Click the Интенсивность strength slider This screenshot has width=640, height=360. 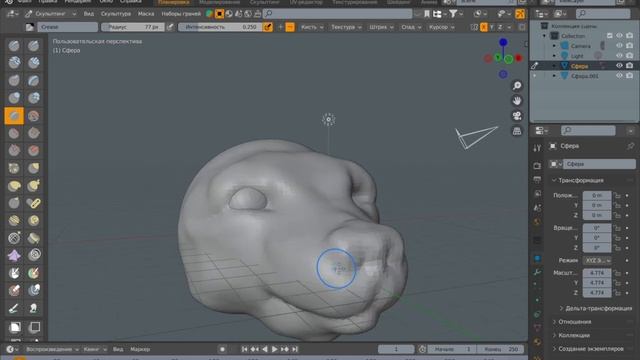point(220,27)
